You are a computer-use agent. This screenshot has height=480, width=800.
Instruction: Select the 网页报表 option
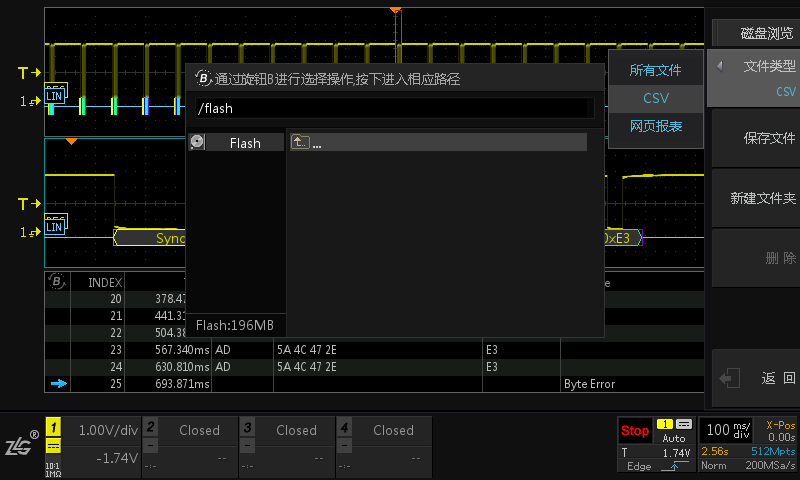tap(655, 126)
